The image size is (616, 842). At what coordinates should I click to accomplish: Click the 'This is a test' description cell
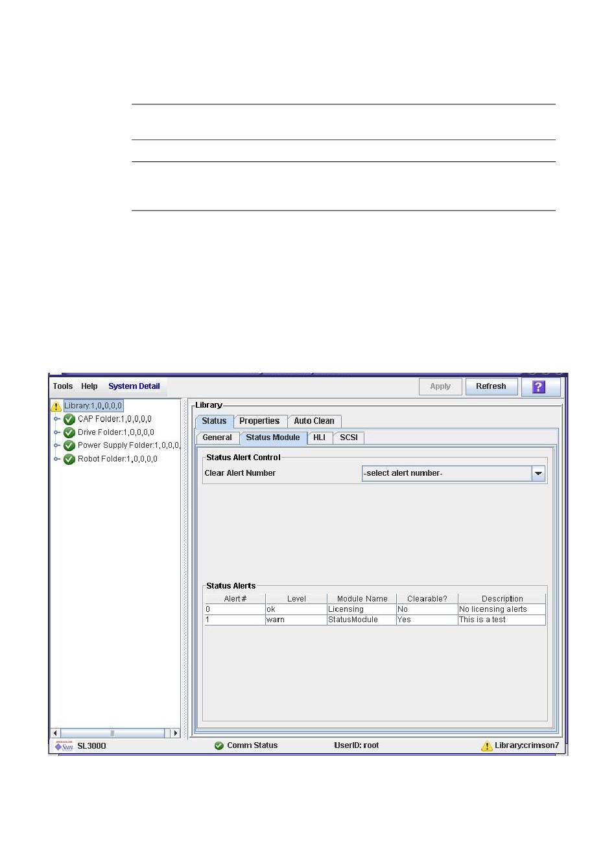point(502,620)
